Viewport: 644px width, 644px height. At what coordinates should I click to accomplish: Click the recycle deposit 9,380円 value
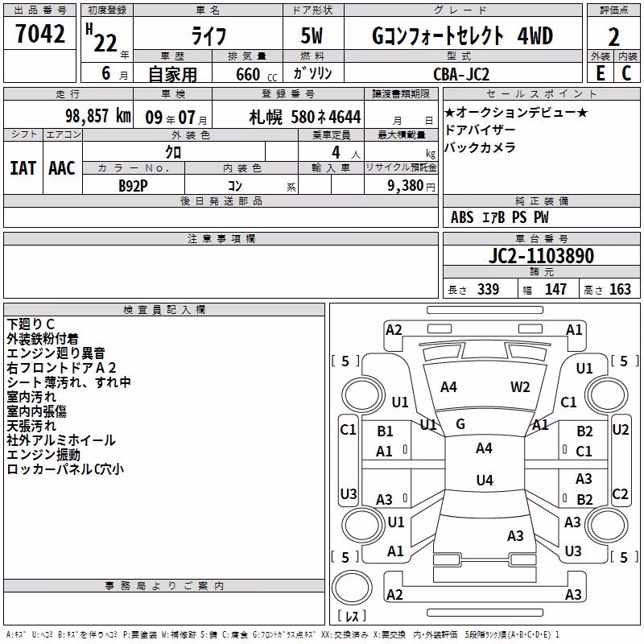pos(411,186)
